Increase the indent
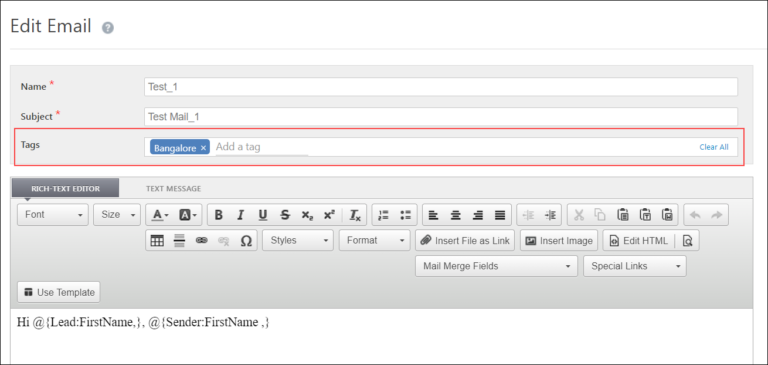This screenshot has height=365, width=768. 551,215
